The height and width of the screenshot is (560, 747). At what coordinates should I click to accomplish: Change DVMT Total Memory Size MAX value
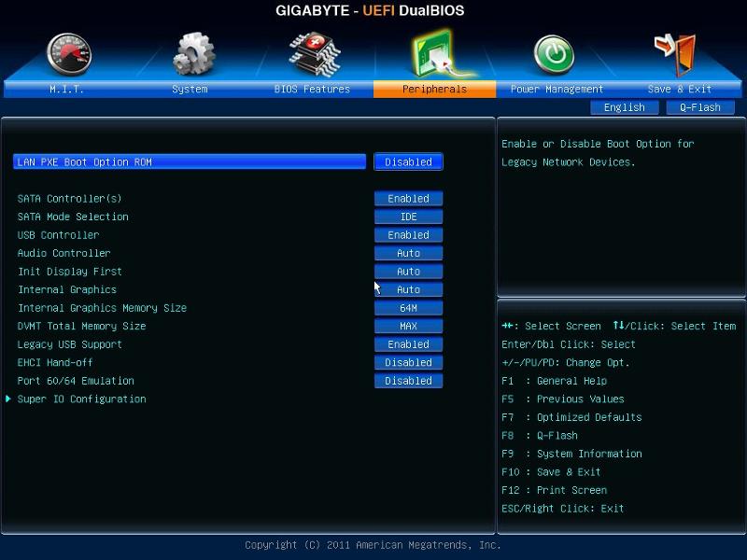pos(408,326)
